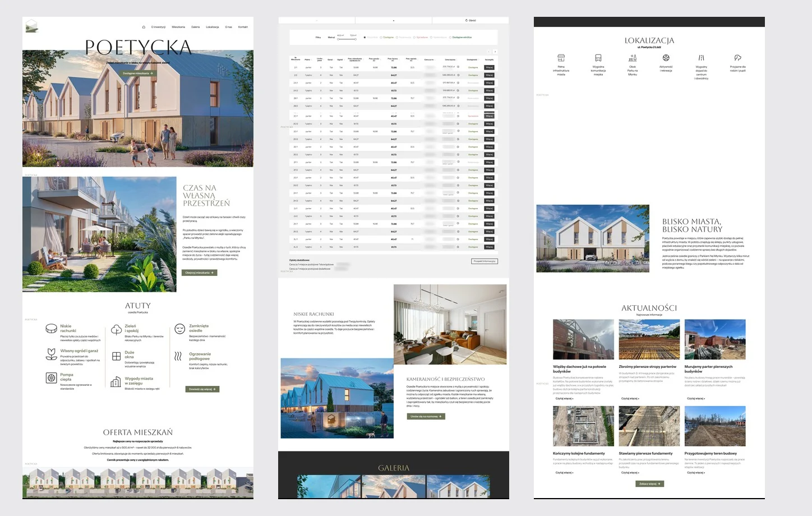Open Czytaj więcej under Kończymy kolejne fundamenty
The width and height of the screenshot is (812, 516).
(564, 473)
